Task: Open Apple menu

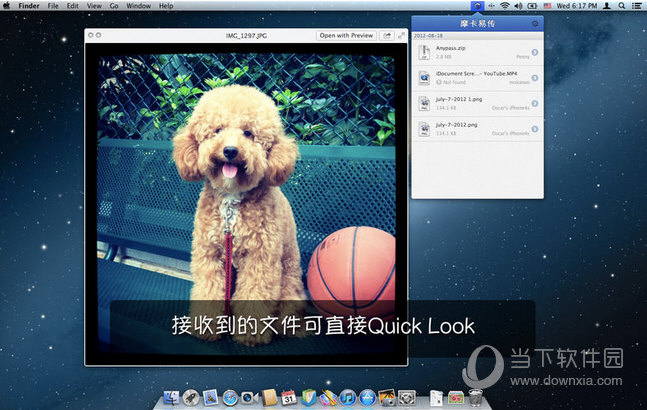Action: coord(7,6)
